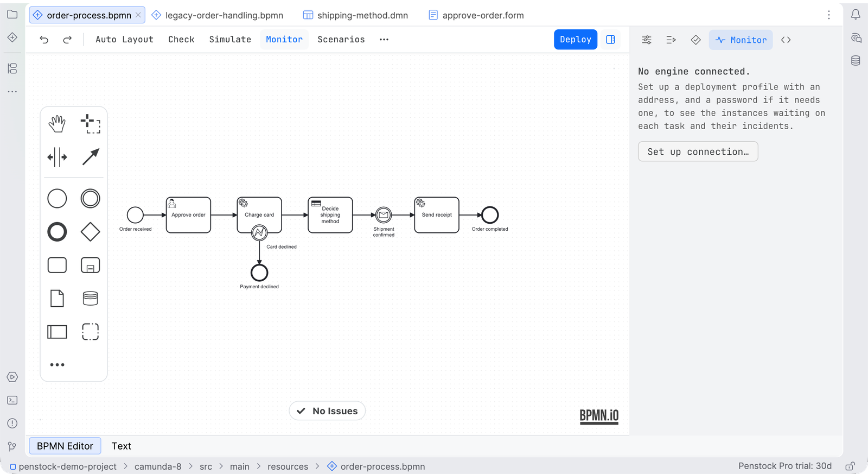
Task: Open the project folder tool window
Action: pyautogui.click(x=12, y=15)
